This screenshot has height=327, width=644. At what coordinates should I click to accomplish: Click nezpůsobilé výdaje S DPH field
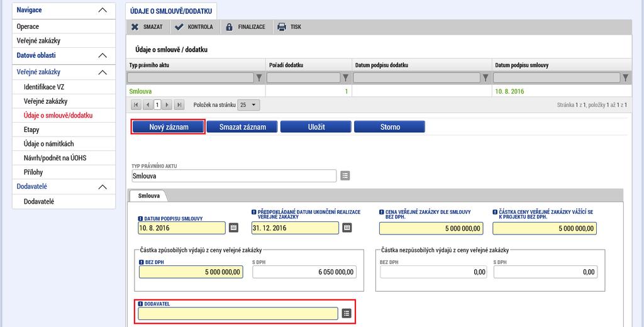coord(545,272)
